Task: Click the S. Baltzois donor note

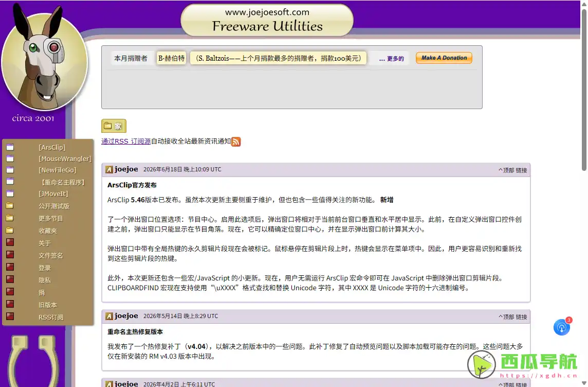Action: point(278,58)
